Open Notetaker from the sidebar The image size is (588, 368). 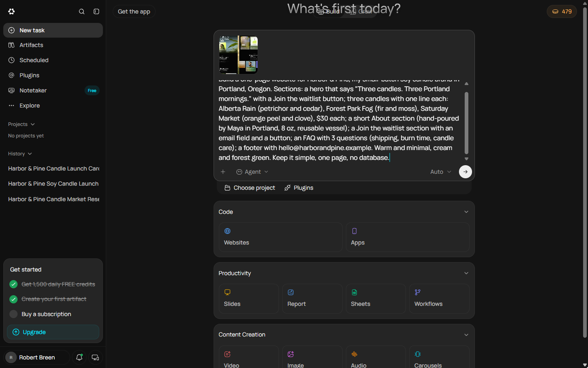click(53, 90)
